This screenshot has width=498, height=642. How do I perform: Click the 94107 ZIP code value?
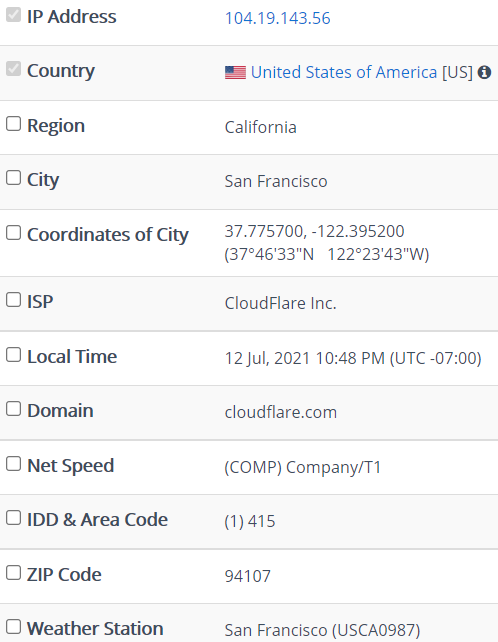pyautogui.click(x=247, y=576)
